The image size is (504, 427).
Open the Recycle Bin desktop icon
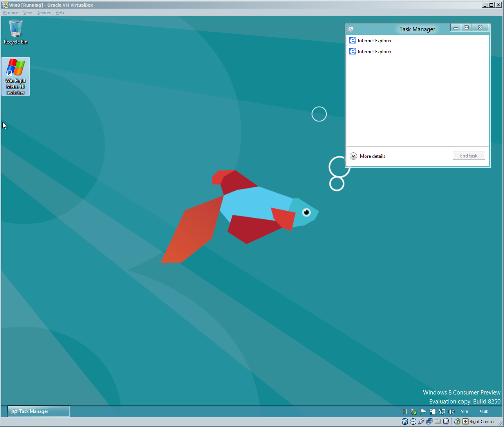click(x=16, y=32)
